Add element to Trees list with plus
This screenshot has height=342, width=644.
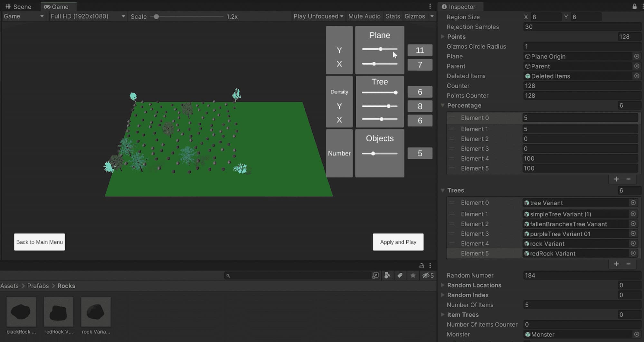click(616, 264)
